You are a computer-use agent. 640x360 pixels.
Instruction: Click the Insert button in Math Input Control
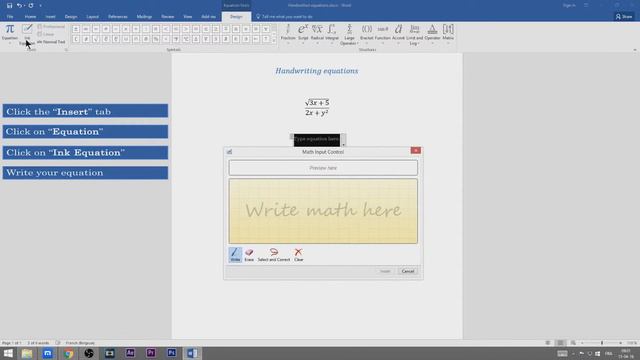point(385,271)
